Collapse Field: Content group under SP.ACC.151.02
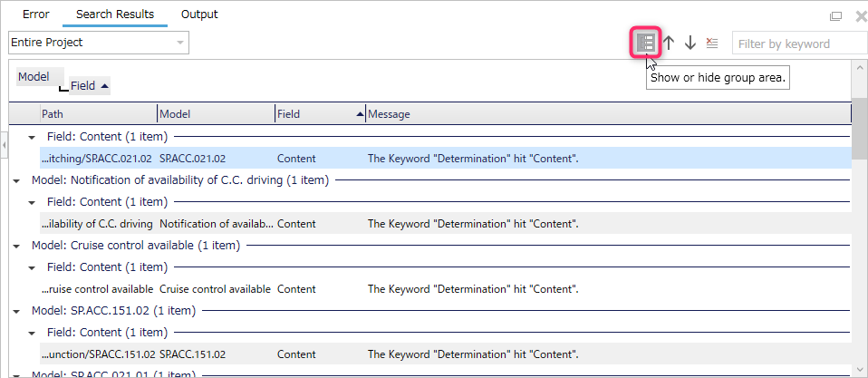The image size is (868, 378). point(32,333)
